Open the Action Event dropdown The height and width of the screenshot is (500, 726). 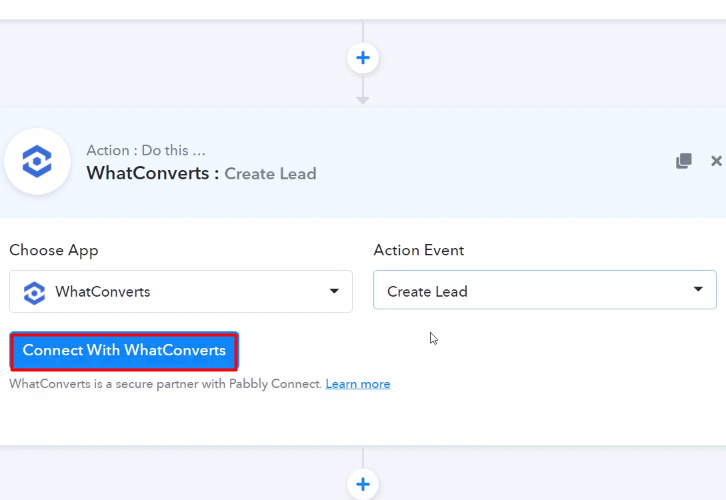pyautogui.click(x=545, y=290)
